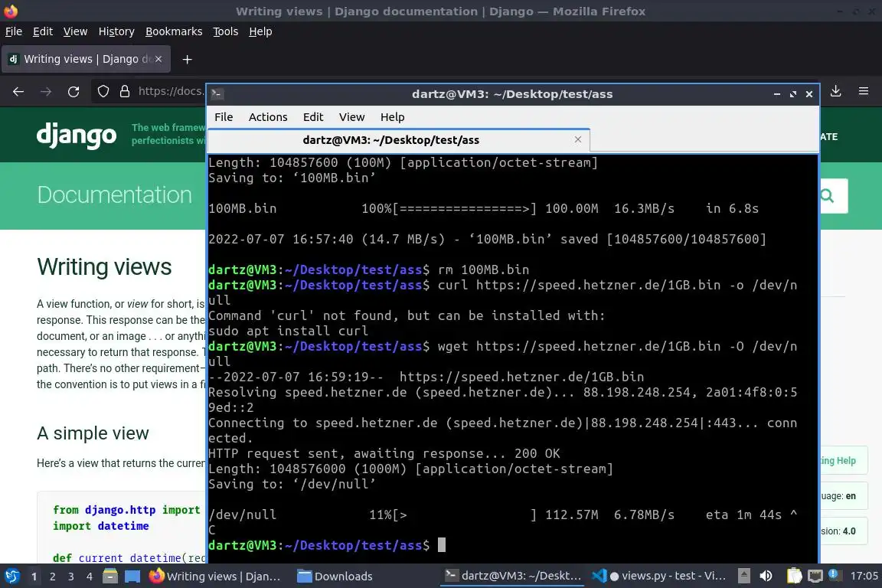Open the Firefox Help menu
Viewport: 882px width, 588px height.
tap(260, 31)
